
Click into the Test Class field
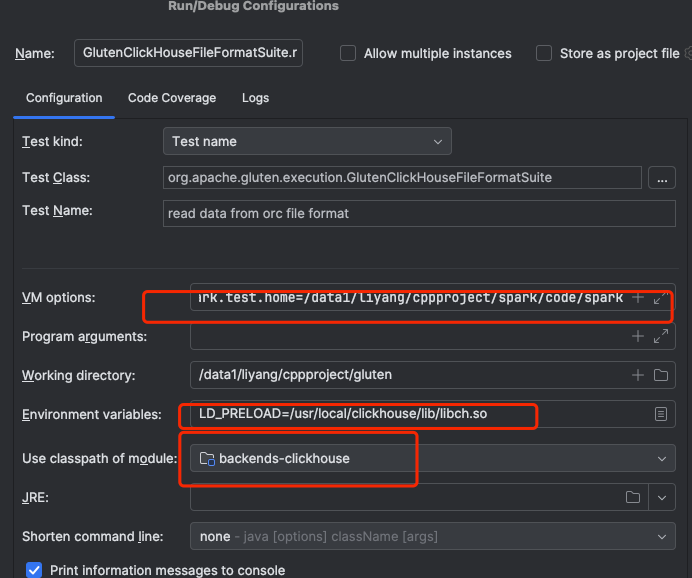point(402,177)
